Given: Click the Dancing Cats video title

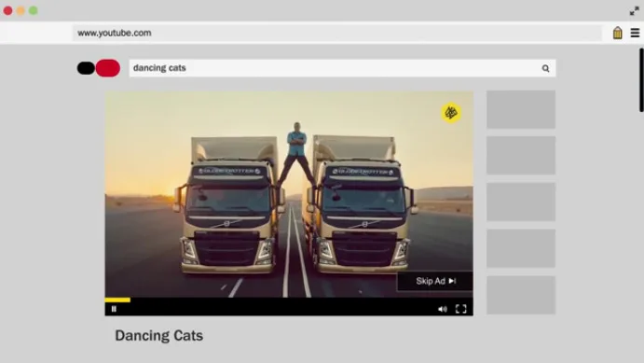Looking at the screenshot, I should tap(159, 335).
